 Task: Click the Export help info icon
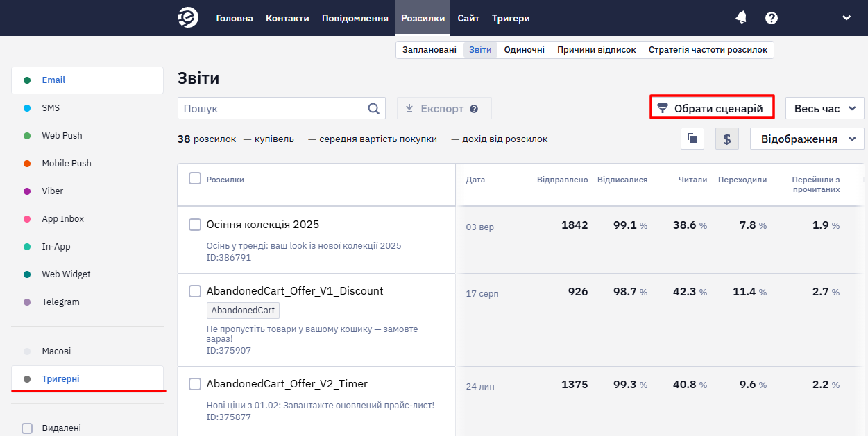pyautogui.click(x=474, y=109)
